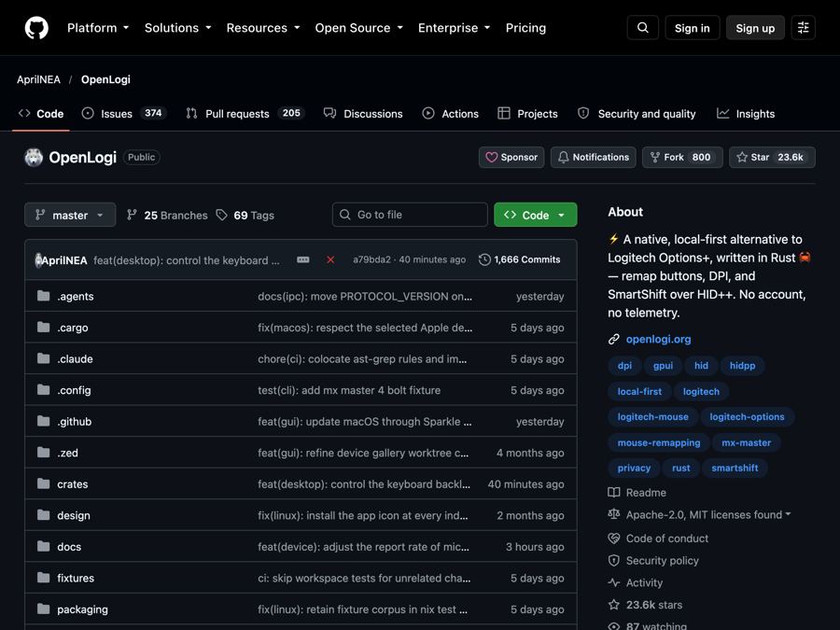Fork the OpenLogi repository
Image resolution: width=840 pixels, height=630 pixels.
tap(682, 158)
